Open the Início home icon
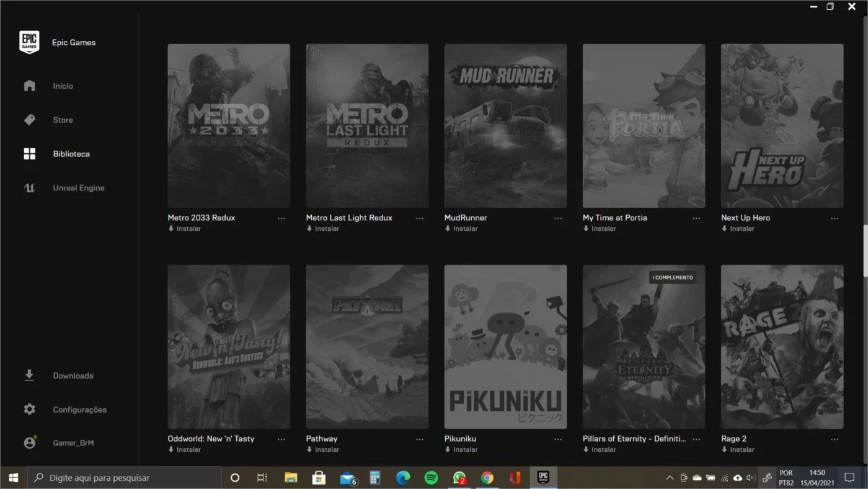The width and height of the screenshot is (868, 489). click(29, 86)
